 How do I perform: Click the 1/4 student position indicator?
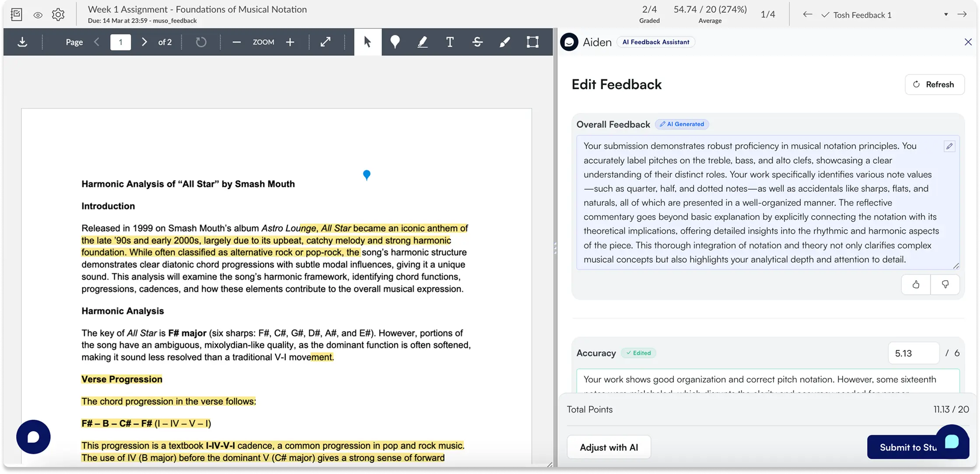coord(767,14)
